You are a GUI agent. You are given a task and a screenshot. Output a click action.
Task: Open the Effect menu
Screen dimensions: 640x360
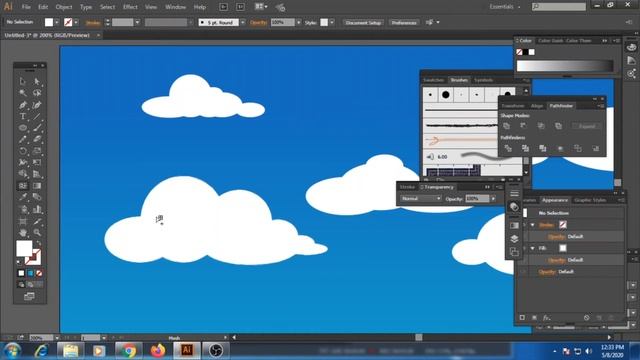130,7
